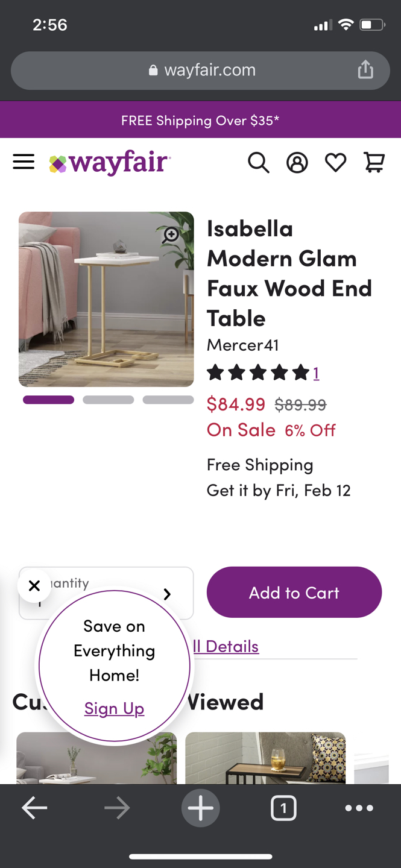
Task: Open new tab with plus button
Action: [201, 808]
